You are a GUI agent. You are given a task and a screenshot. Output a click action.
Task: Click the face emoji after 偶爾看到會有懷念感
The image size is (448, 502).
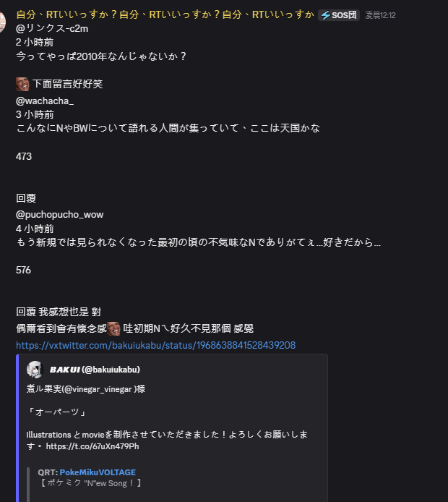coord(113,328)
